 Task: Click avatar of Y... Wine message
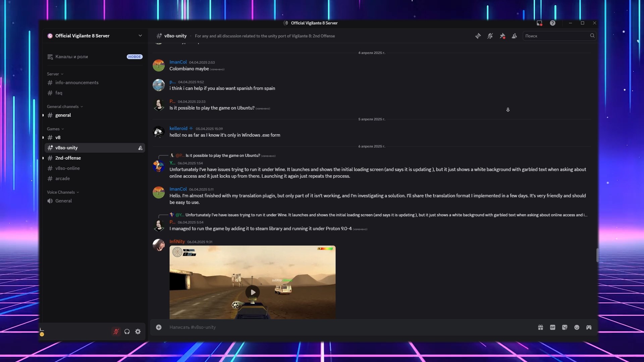coord(159,167)
